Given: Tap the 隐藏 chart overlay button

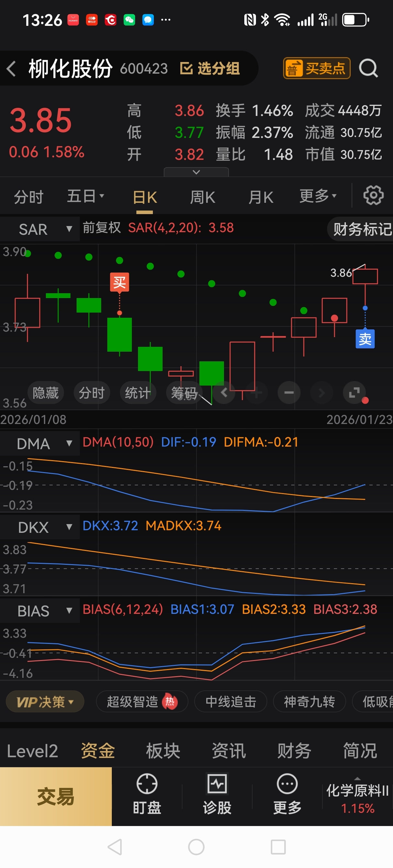Looking at the screenshot, I should (46, 393).
